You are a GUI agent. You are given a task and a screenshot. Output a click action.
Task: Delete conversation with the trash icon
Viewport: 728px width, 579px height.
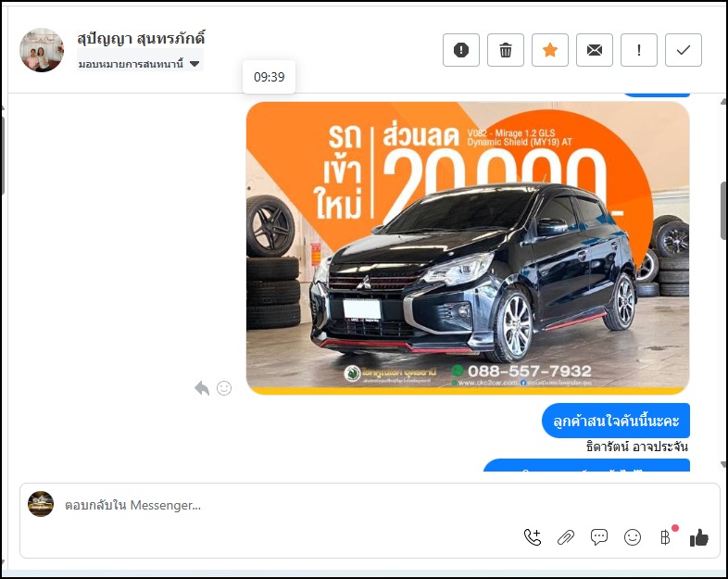[505, 50]
